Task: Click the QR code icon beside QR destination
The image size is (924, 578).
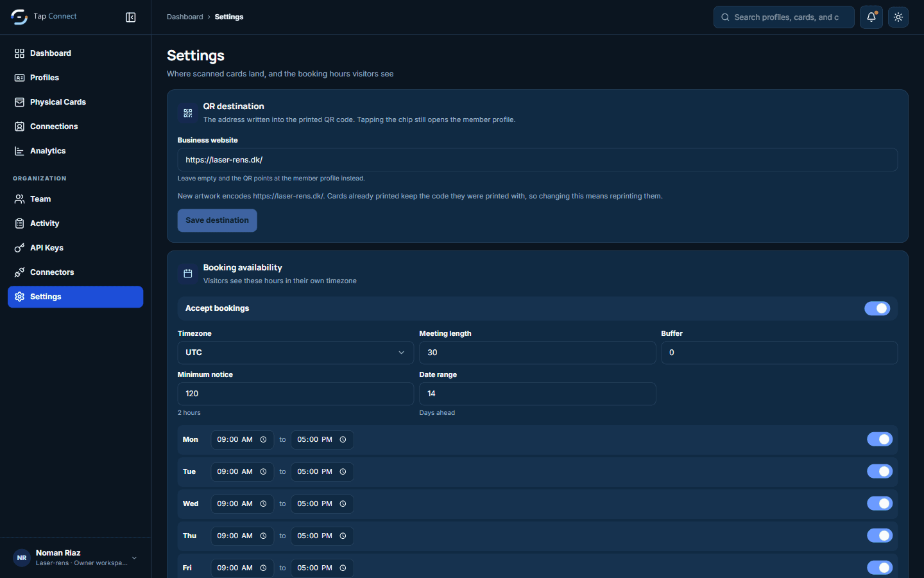Action: tap(188, 113)
